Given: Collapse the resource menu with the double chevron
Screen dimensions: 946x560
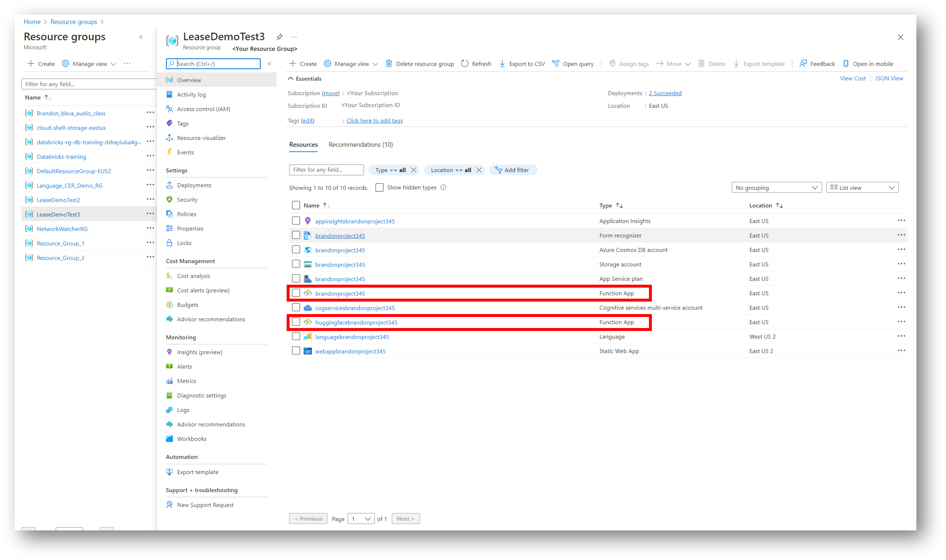Looking at the screenshot, I should 269,64.
